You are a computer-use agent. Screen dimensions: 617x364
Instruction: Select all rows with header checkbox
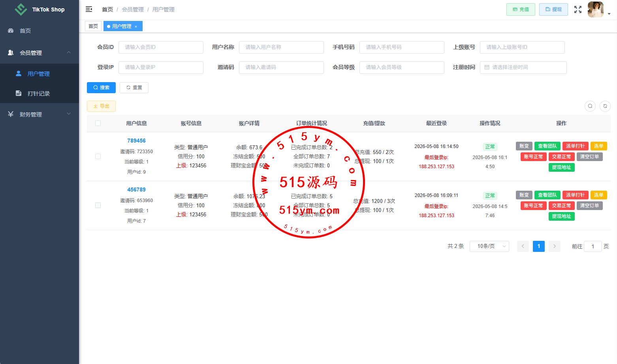[98, 123]
